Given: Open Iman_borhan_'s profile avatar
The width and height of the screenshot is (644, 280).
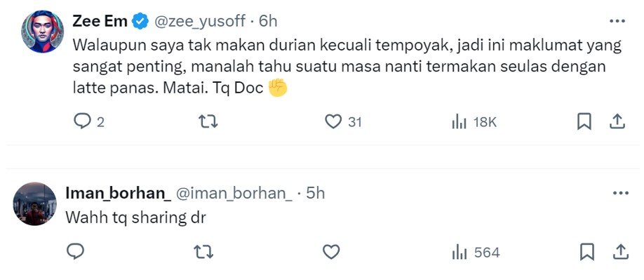Looking at the screenshot, I should pos(35,204).
